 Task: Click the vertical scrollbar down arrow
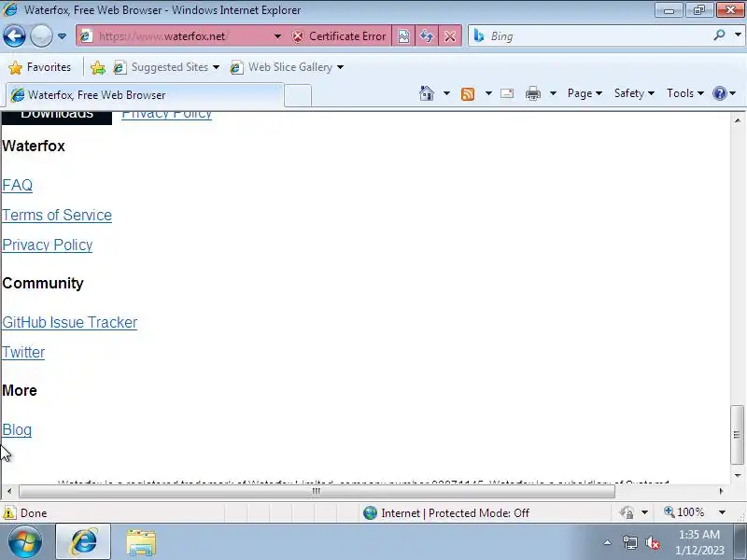[x=737, y=475]
